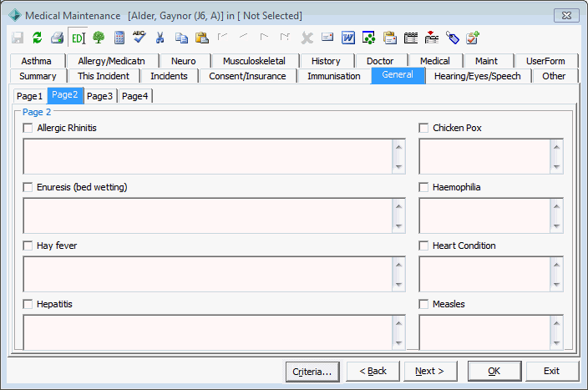
Task: Open the Musculoskeletal tab
Action: coord(254,61)
